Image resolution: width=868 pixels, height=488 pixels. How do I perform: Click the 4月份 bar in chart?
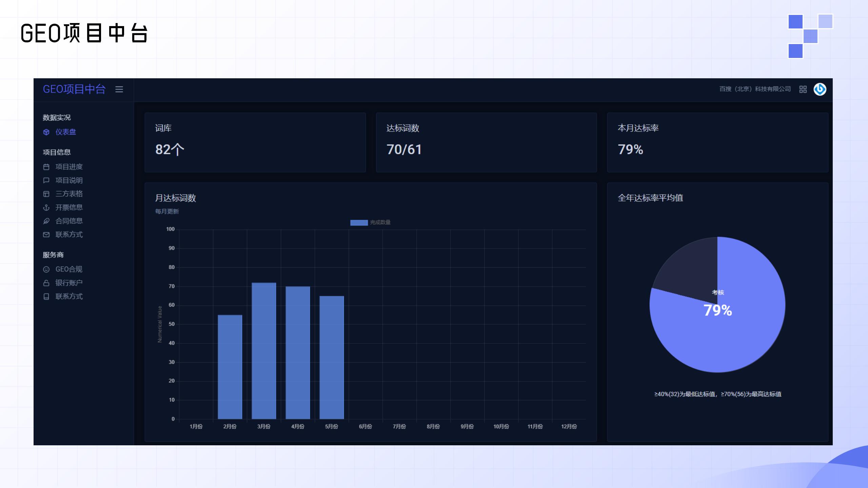(x=298, y=353)
